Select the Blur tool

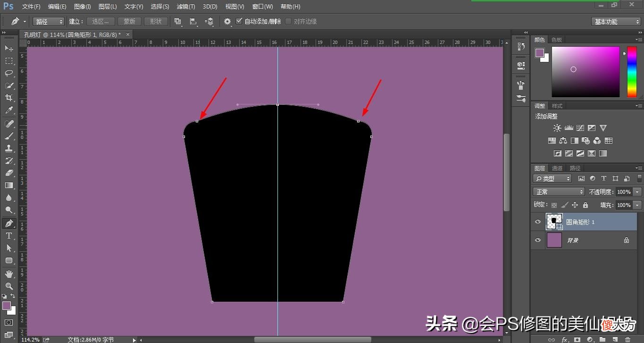pos(9,197)
